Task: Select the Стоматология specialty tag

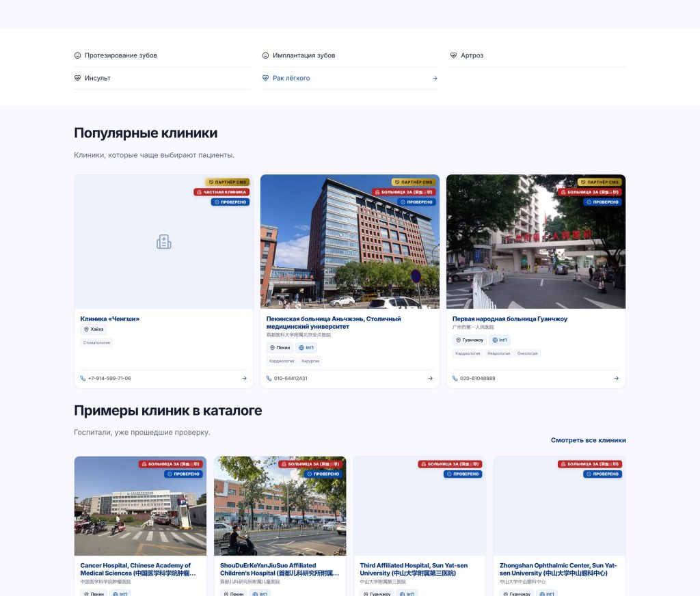Action: (x=97, y=343)
